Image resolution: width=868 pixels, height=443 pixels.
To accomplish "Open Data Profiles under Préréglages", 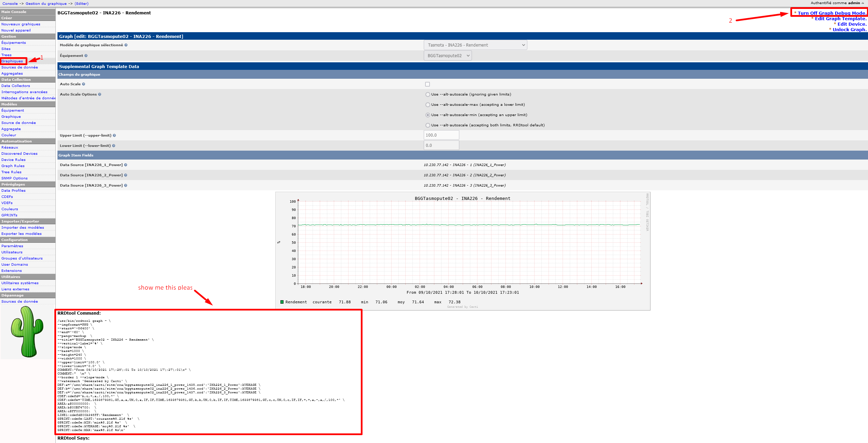I will tap(13, 191).
